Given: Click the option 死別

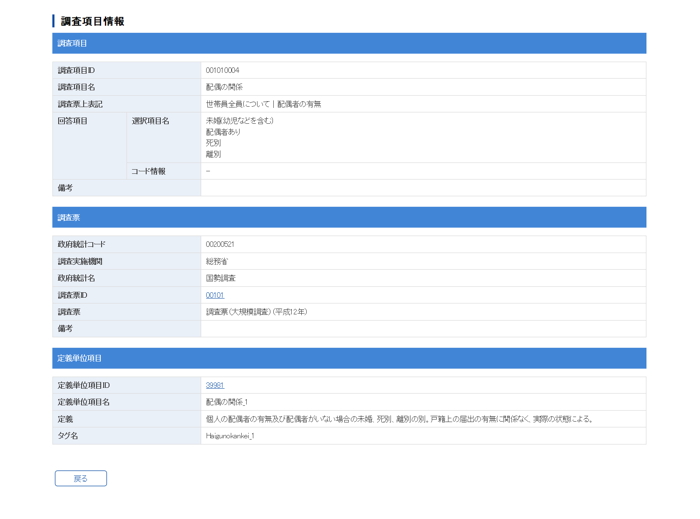Looking at the screenshot, I should click(213, 143).
